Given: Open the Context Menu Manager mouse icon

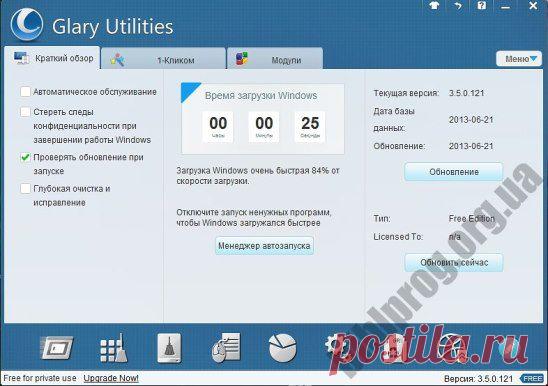Looking at the screenshot, I should tap(226, 348).
